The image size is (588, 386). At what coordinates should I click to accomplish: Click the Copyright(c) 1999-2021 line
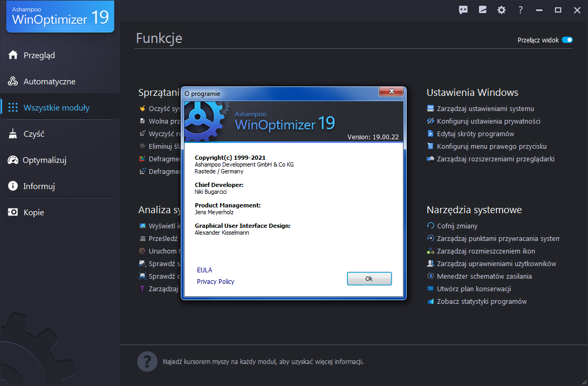[x=230, y=158]
